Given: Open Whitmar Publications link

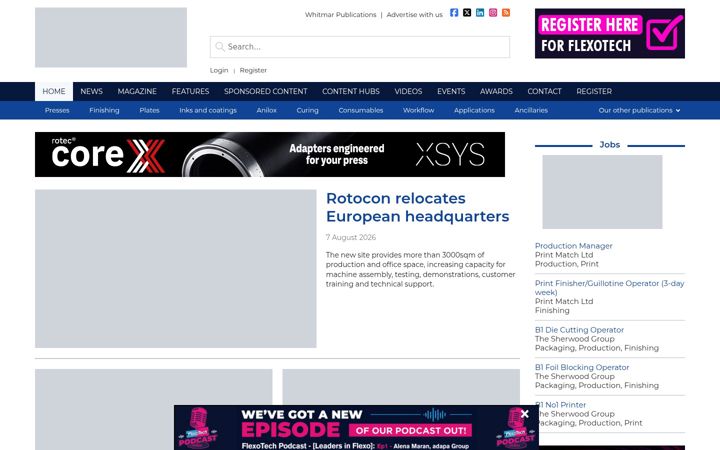Looking at the screenshot, I should [340, 15].
